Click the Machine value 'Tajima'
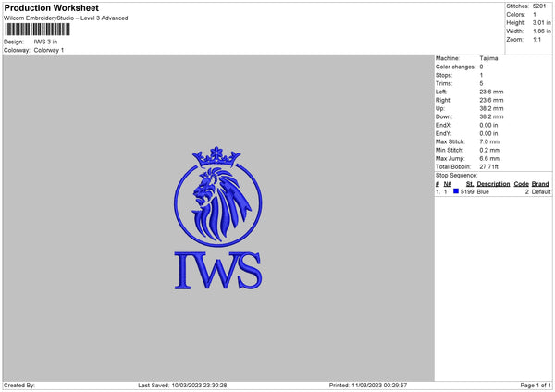The height and width of the screenshot is (392, 555). (x=488, y=58)
